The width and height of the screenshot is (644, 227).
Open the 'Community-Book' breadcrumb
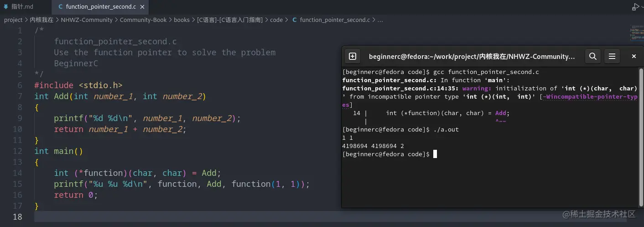coord(143,20)
